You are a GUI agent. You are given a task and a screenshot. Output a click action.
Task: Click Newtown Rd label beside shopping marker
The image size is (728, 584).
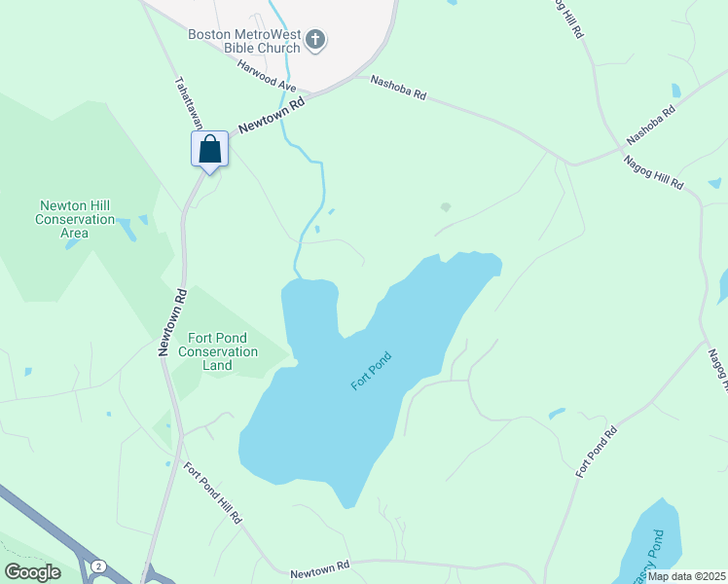pyautogui.click(x=273, y=114)
